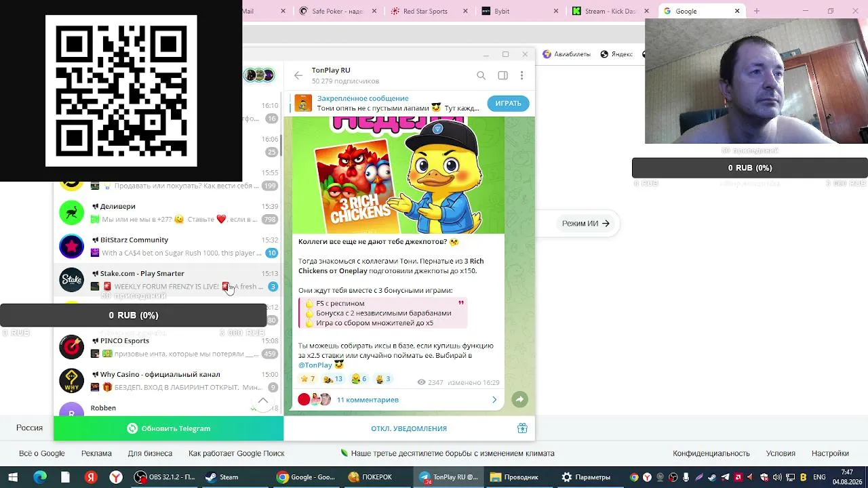This screenshot has width=868, height=488.
Task: Open the TonPlay RU three-dot menu
Action: coord(521,75)
